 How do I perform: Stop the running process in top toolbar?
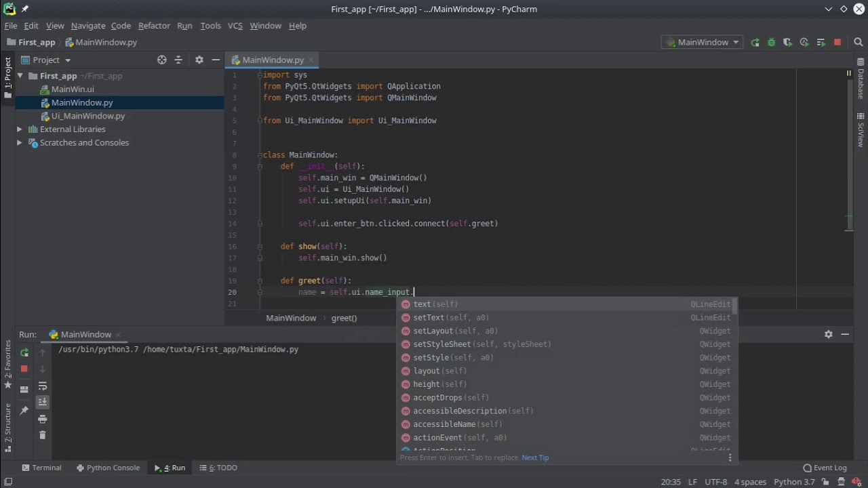[837, 42]
